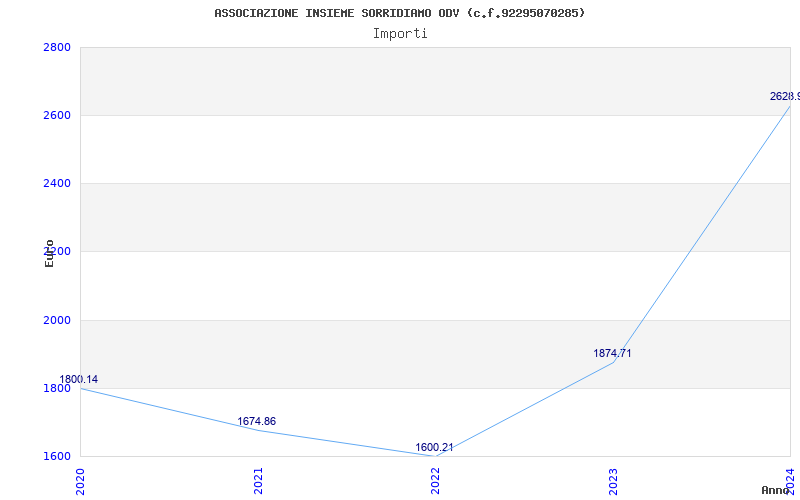This screenshot has height=500, width=800.
Task: Select the 1800.14 data label
Action: (x=79, y=379)
